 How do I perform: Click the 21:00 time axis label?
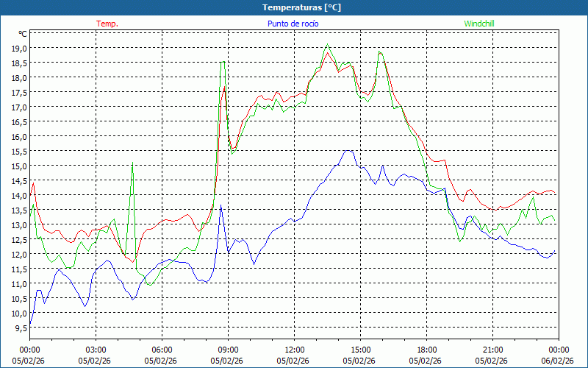click(x=492, y=350)
